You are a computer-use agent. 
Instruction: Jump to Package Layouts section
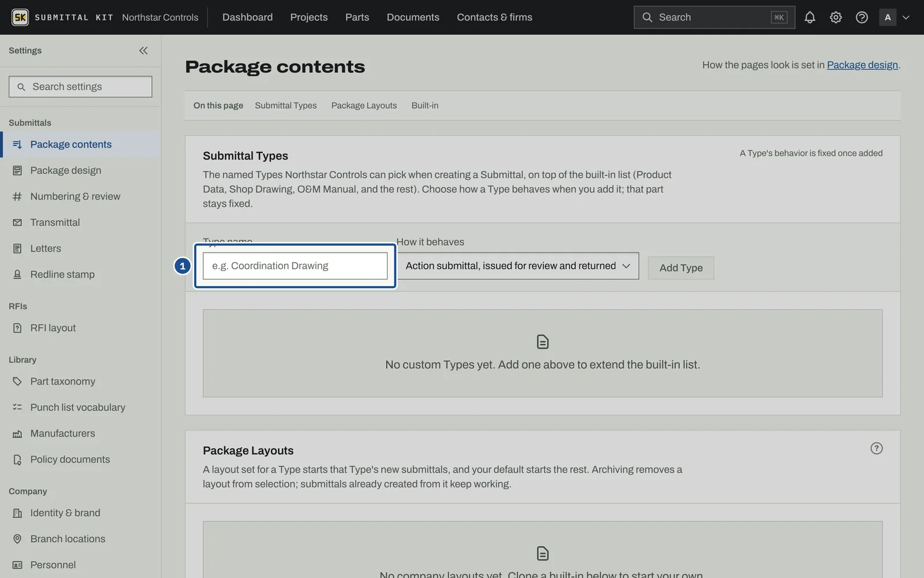coord(364,106)
